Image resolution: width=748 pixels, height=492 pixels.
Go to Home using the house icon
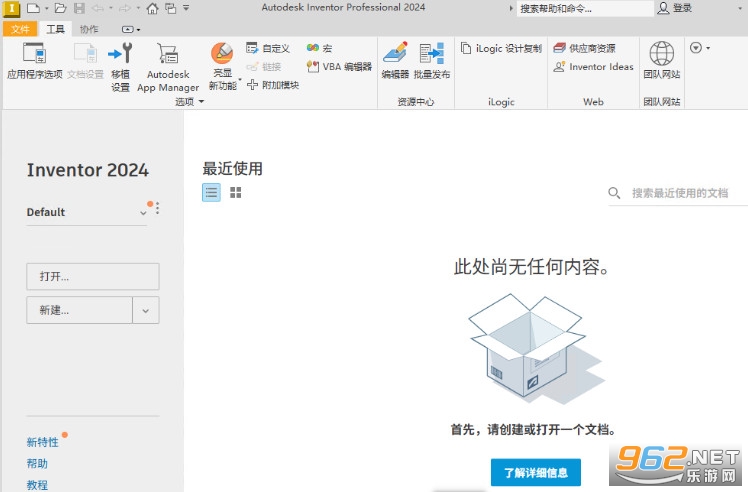point(152,8)
